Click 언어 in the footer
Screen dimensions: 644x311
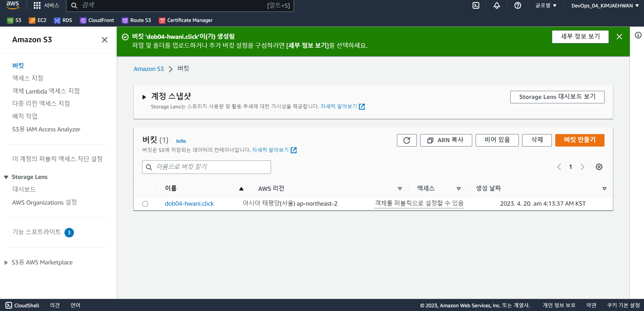pos(75,305)
